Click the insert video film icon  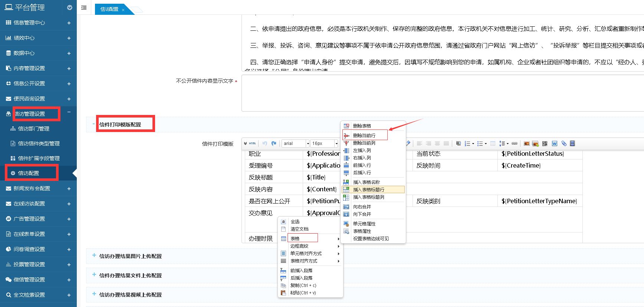572,143
